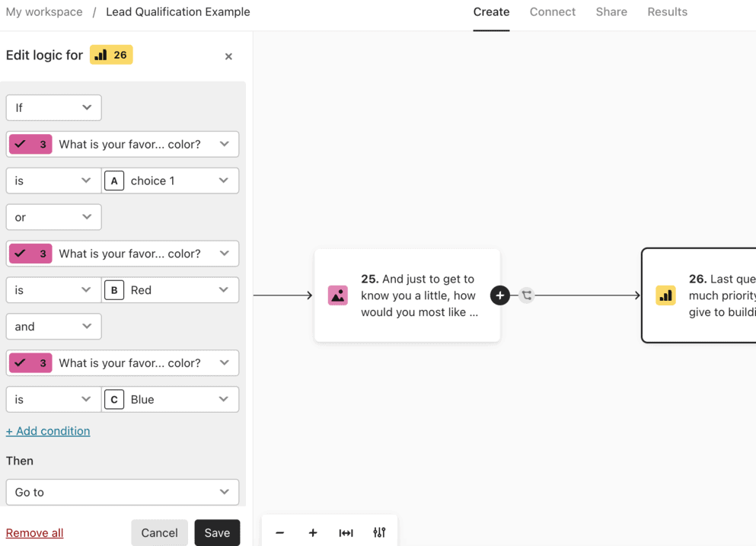Click the plus icon after question 25

click(x=499, y=295)
